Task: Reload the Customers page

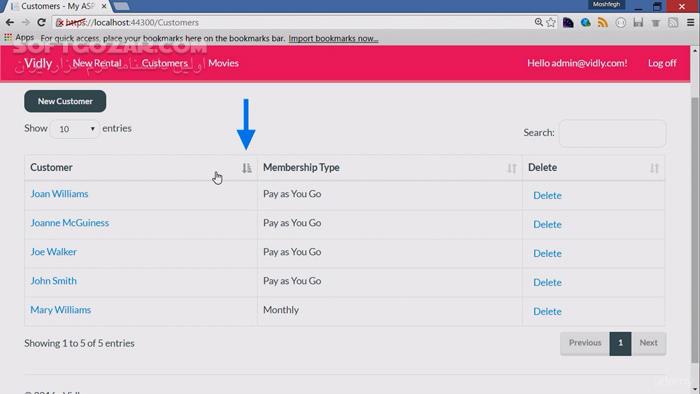Action: pos(42,22)
